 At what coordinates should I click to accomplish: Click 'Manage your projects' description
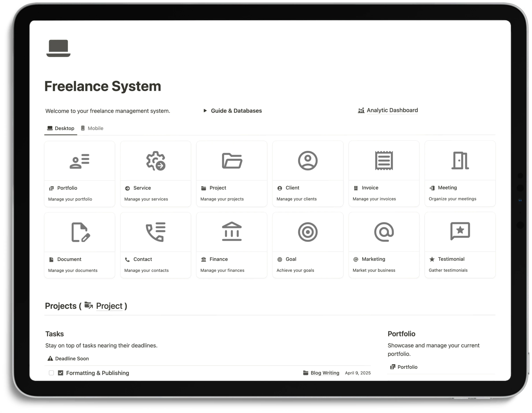click(222, 199)
